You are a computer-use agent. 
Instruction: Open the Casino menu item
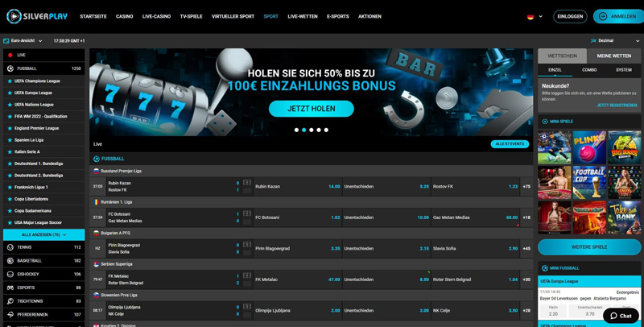coord(125,16)
